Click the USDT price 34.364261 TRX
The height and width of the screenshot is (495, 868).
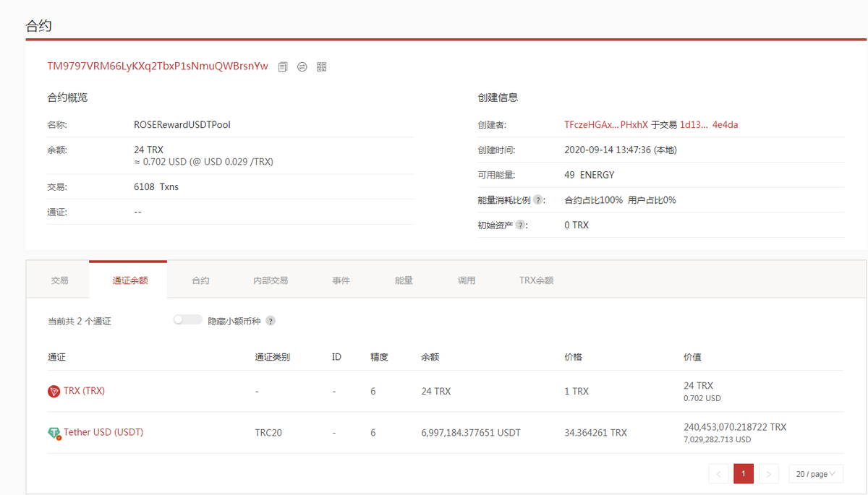(595, 433)
